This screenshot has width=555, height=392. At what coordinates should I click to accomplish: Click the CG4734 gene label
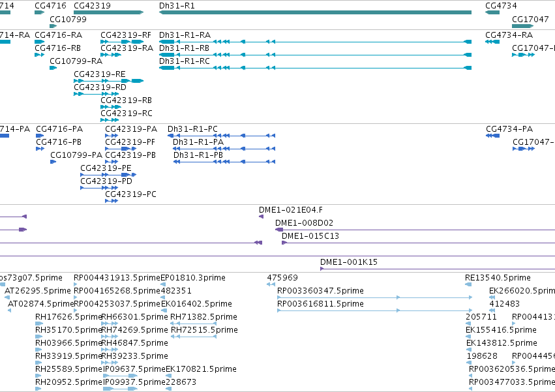pyautogui.click(x=501, y=6)
